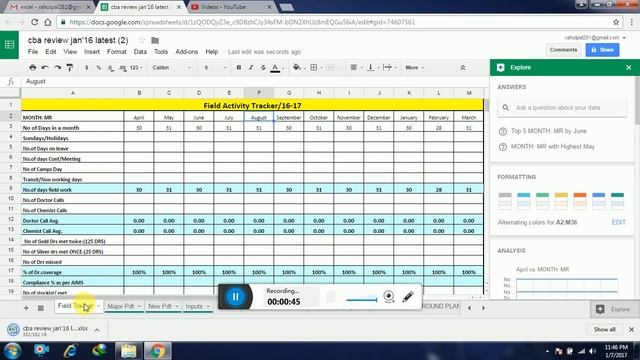Click EDIT for alternating colors
This screenshot has height=360, width=640.
tap(618, 222)
